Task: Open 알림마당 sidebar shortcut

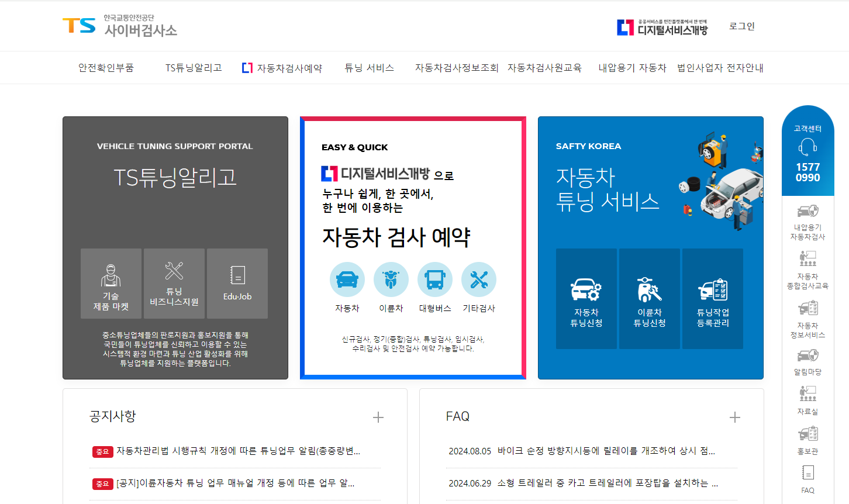Action: pos(807,363)
